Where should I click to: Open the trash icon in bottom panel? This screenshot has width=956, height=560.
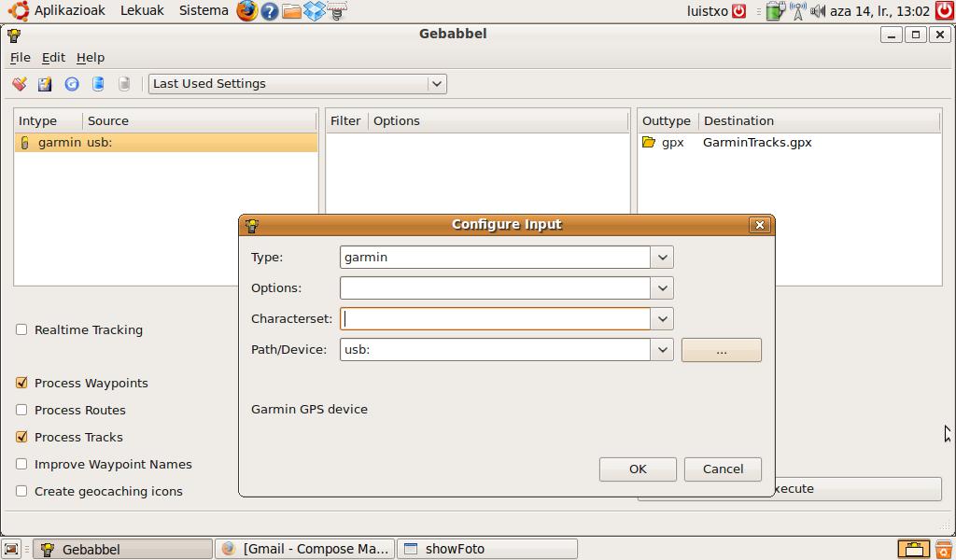[x=944, y=549]
